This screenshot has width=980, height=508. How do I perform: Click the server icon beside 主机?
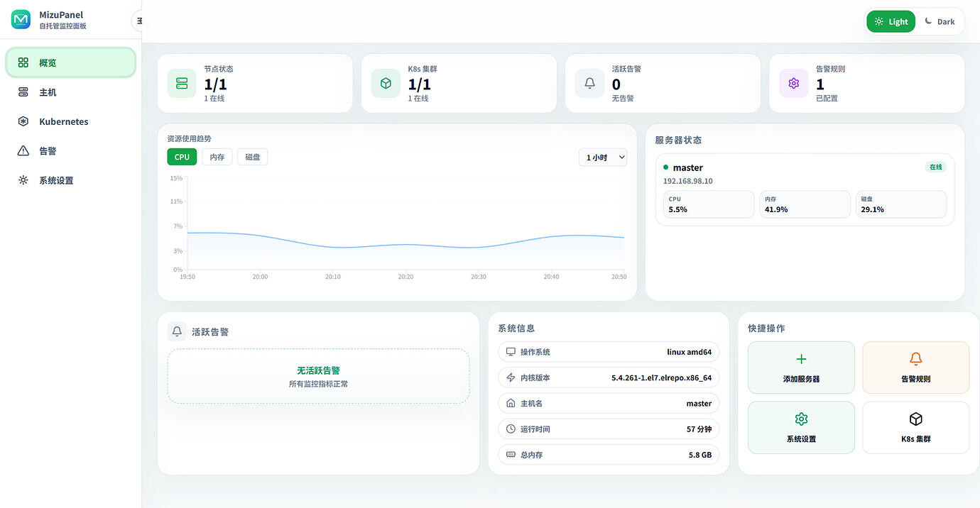(x=23, y=92)
